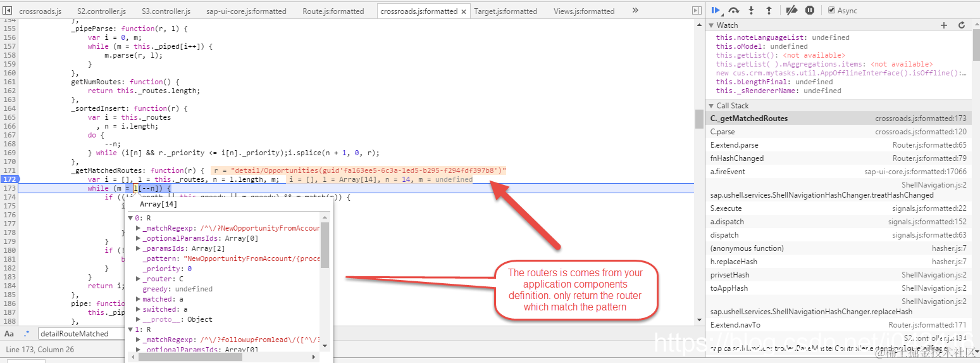Expand _optionalParamsIds Array[0] under item 0

click(139, 238)
